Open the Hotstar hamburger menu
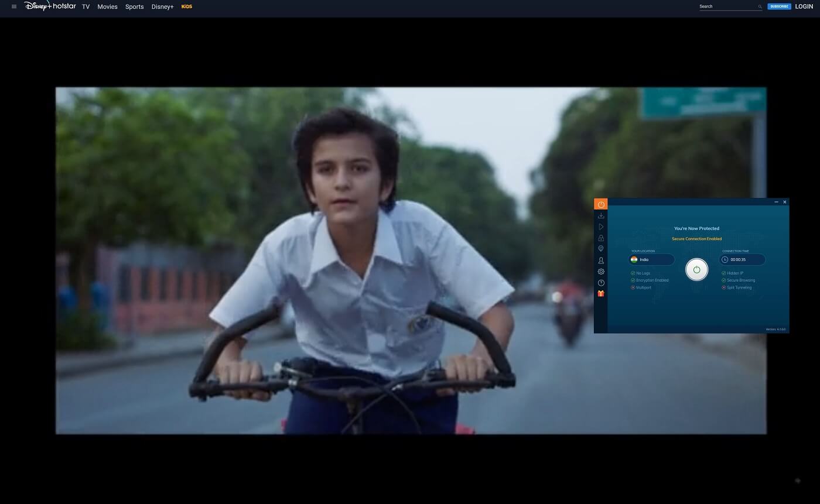 tap(14, 6)
